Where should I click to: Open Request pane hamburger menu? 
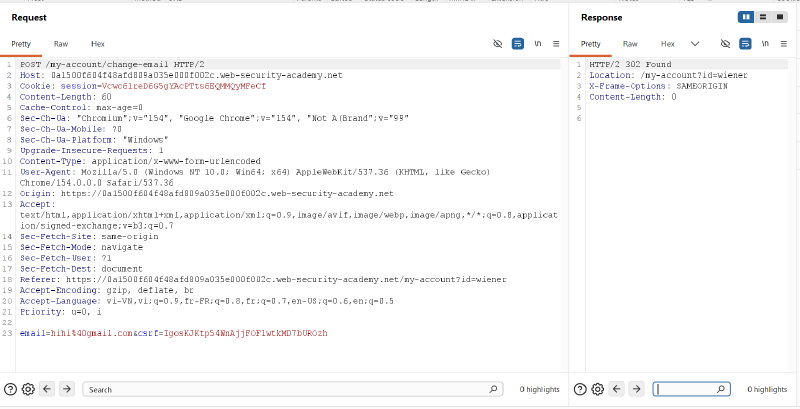click(x=556, y=44)
